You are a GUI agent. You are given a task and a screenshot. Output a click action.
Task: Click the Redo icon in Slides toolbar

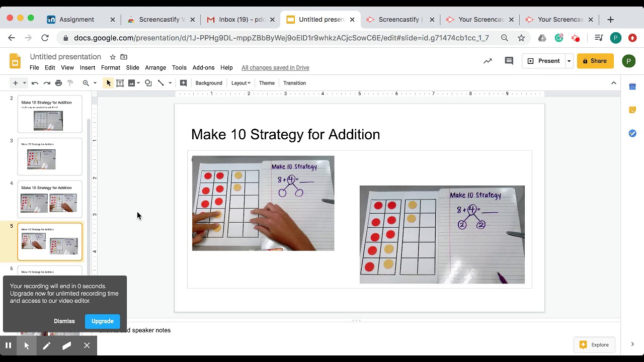click(47, 83)
